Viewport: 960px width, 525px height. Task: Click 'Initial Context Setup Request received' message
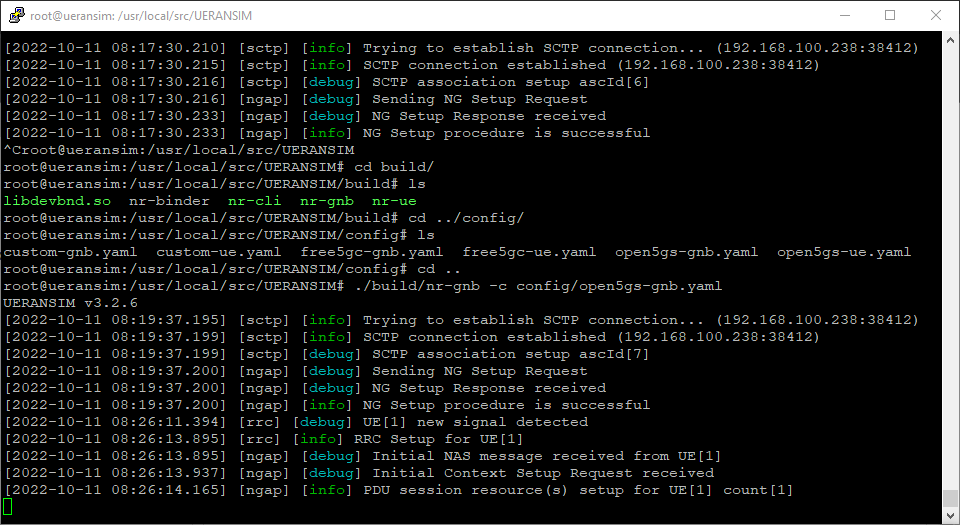(x=543, y=473)
